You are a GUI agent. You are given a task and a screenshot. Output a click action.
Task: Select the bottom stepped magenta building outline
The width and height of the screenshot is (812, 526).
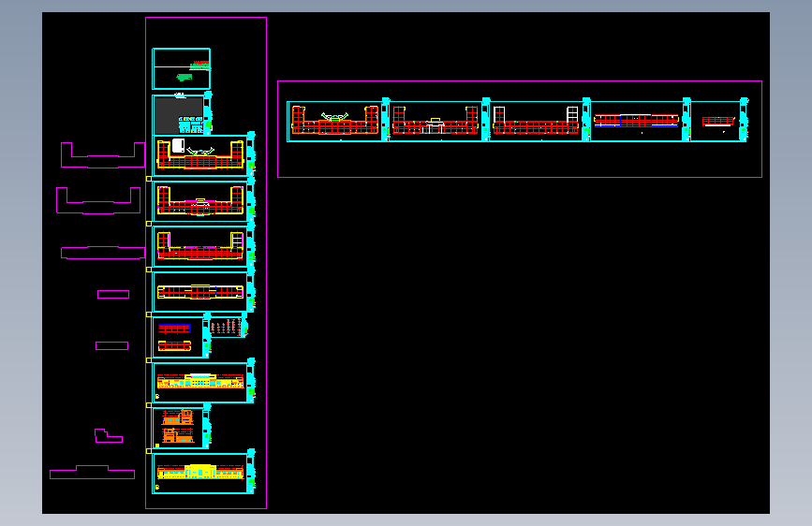(x=92, y=472)
